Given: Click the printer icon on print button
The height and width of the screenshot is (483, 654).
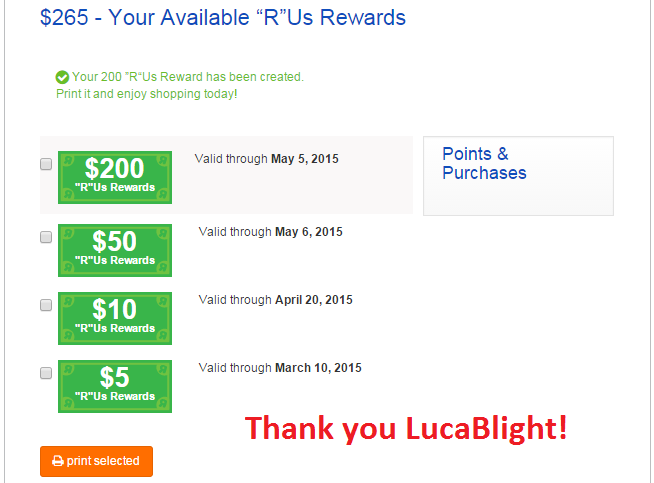Looking at the screenshot, I should tap(58, 461).
